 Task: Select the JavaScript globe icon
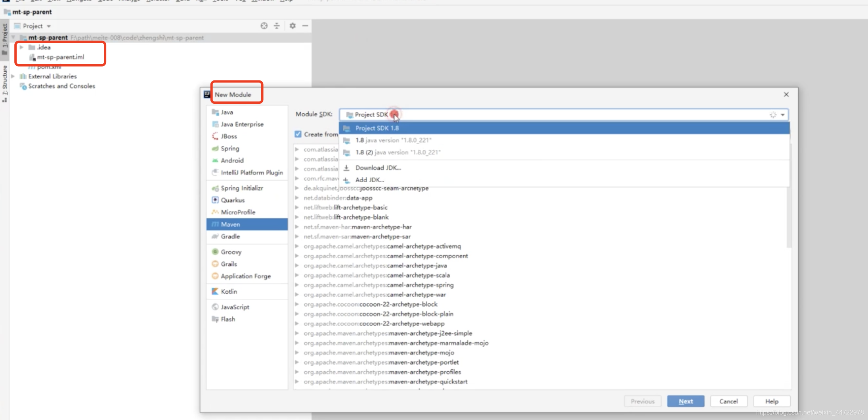(215, 307)
